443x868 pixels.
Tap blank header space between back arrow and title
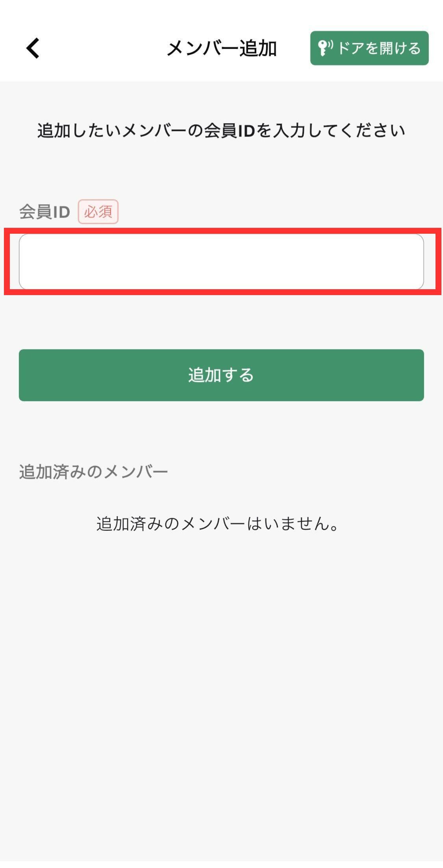102,48
